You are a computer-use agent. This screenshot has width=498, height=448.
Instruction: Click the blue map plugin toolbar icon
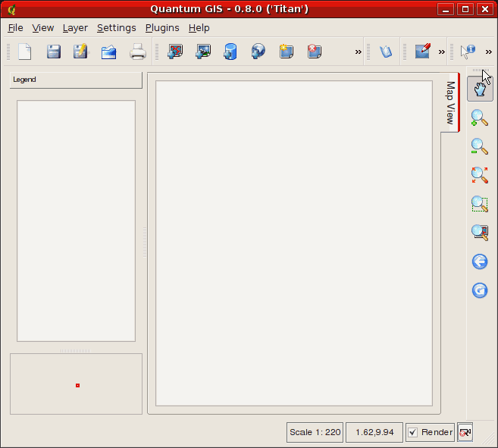386,52
